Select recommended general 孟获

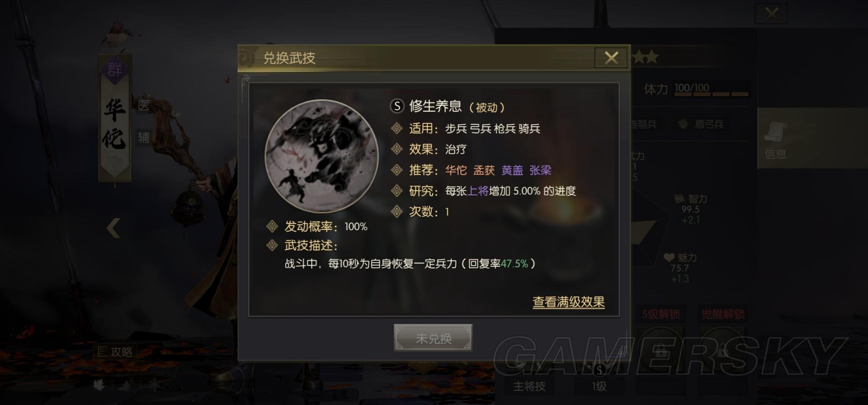click(x=484, y=170)
